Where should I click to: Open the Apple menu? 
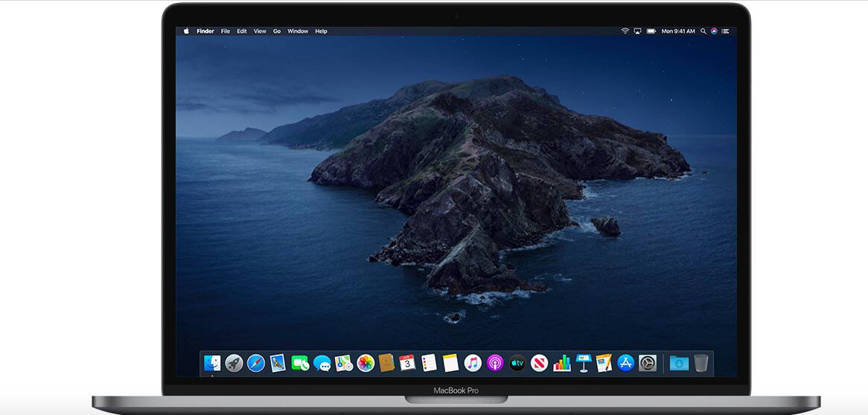(186, 31)
